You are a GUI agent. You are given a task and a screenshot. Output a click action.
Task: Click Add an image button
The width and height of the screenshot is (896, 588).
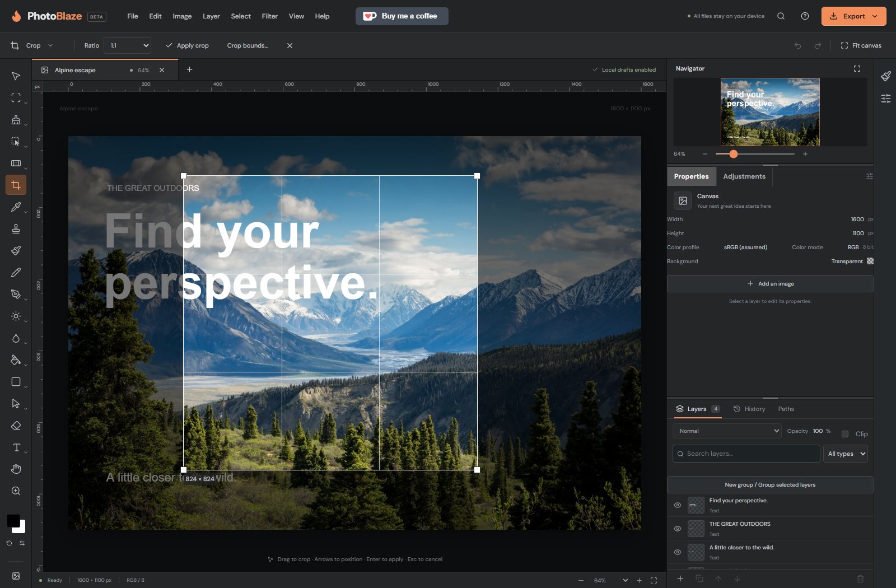pos(770,283)
